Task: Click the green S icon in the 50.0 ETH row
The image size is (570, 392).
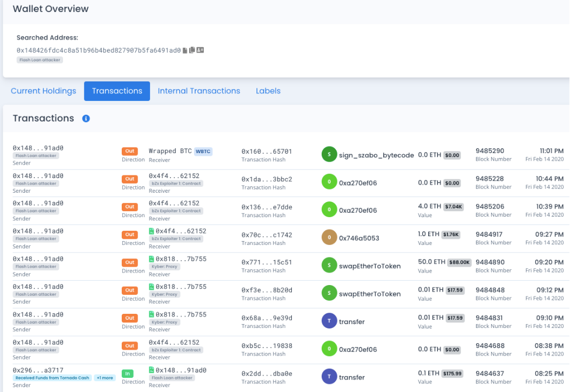Action: 329,266
